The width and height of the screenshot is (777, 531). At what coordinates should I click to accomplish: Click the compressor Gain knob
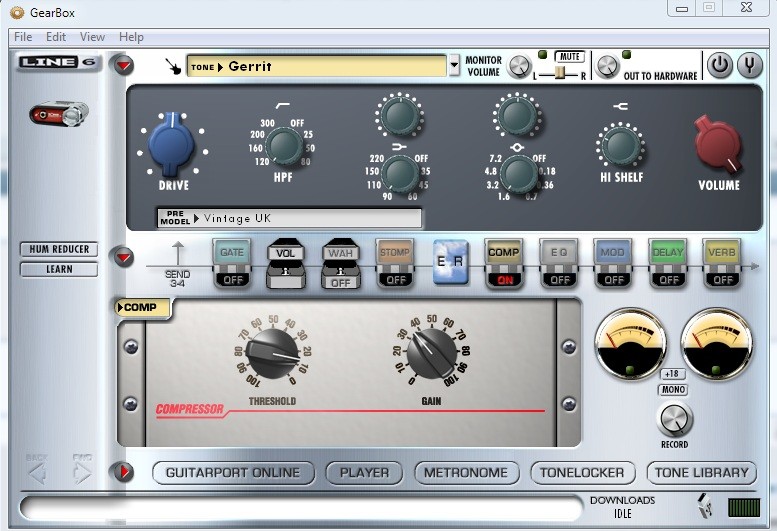(432, 353)
